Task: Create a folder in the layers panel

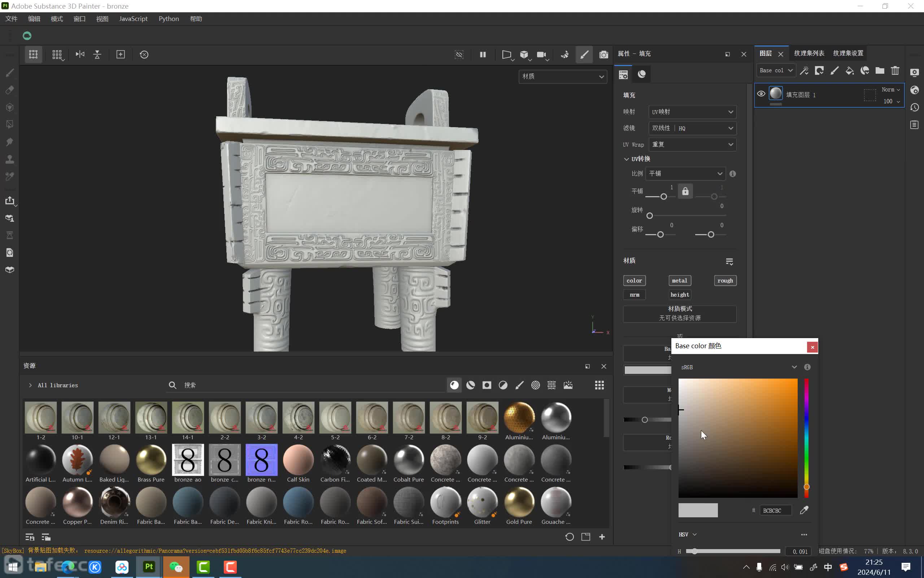Action: (x=880, y=70)
